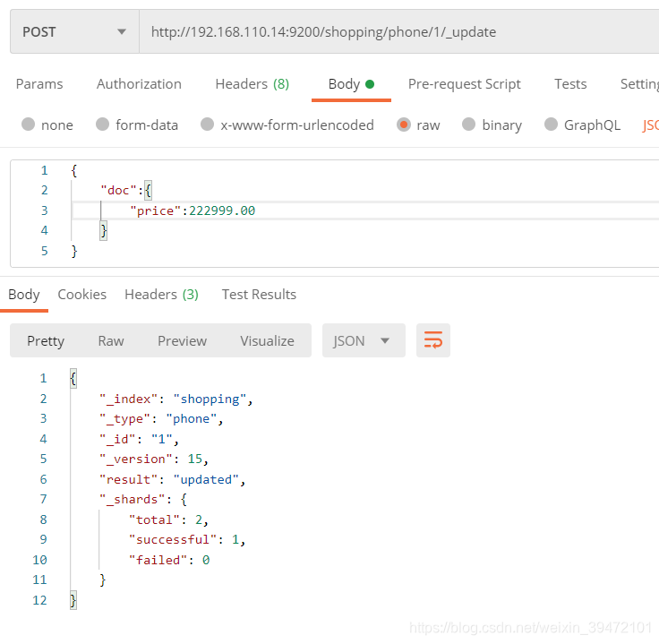View the Test Results tab
The height and width of the screenshot is (644, 659).
point(259,295)
